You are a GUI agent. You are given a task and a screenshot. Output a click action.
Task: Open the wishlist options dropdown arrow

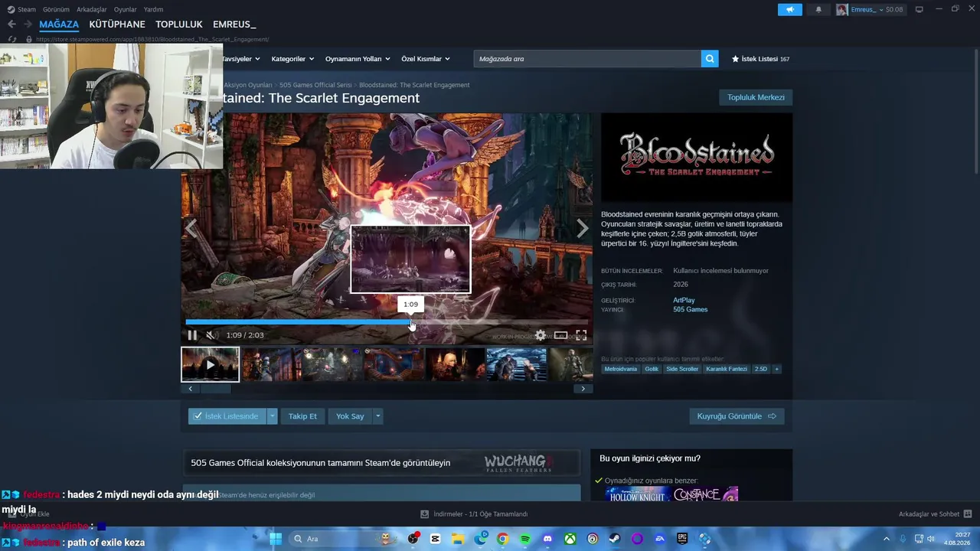click(x=272, y=416)
